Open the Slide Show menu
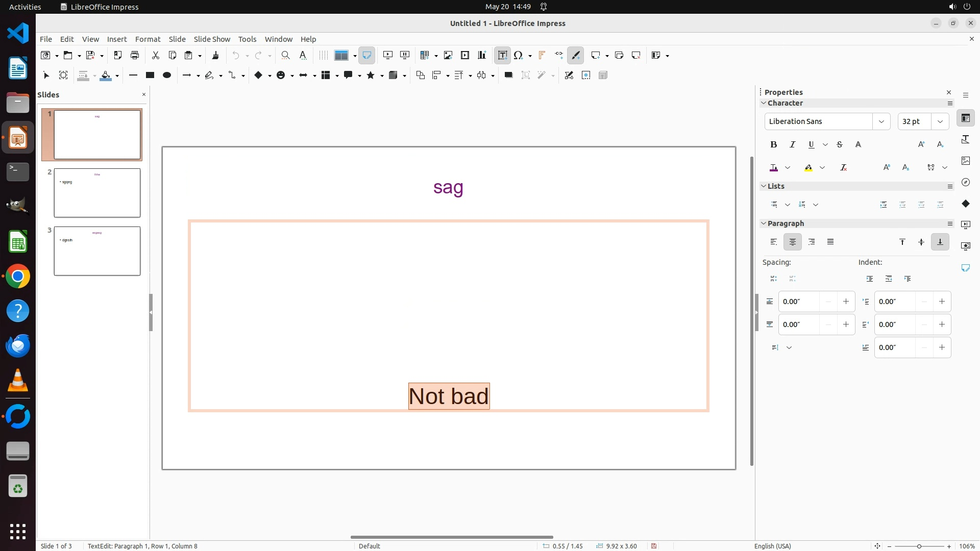 pyautogui.click(x=212, y=39)
